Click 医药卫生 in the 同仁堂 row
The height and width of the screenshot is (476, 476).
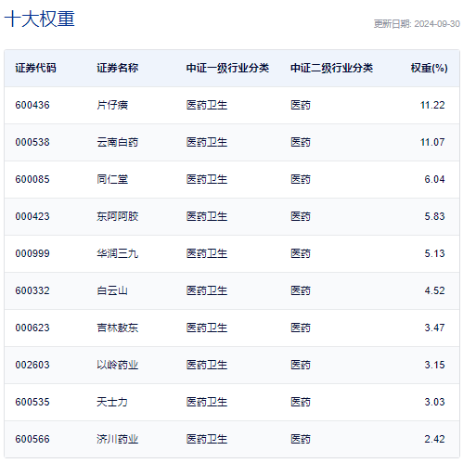tap(207, 179)
